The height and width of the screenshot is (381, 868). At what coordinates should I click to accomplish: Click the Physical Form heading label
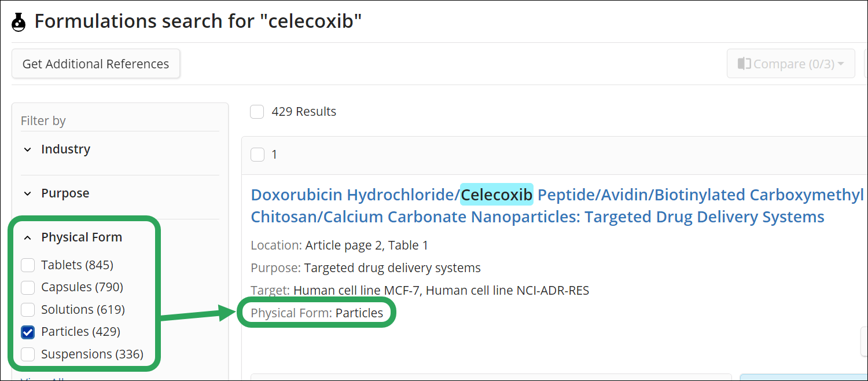pos(82,237)
